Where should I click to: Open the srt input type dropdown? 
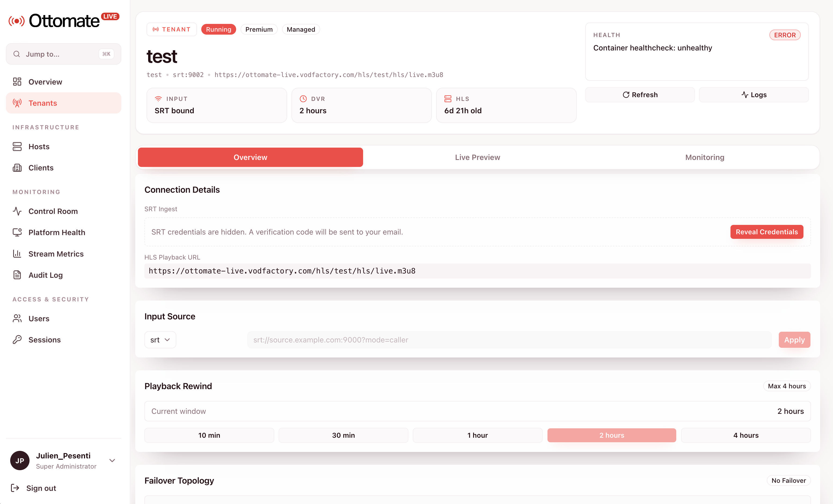tap(160, 340)
